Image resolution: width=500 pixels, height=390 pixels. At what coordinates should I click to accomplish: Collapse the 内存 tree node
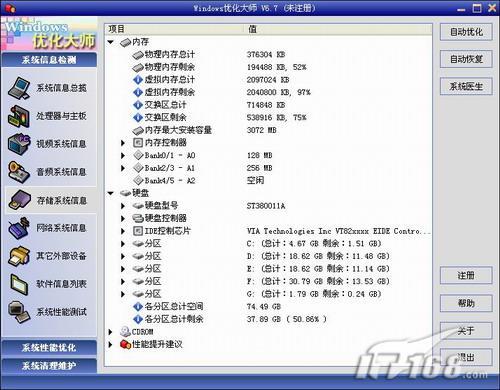(x=111, y=42)
